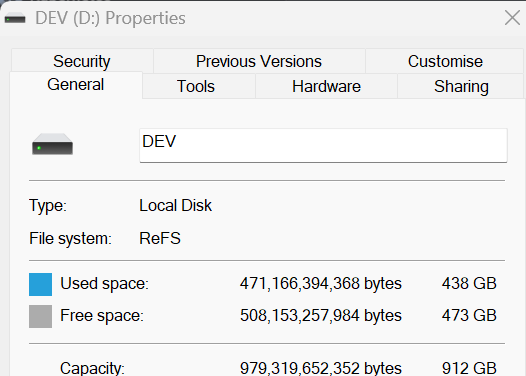Screen dimensions: 526x376
Task: Select the General tab
Action: coord(76,85)
